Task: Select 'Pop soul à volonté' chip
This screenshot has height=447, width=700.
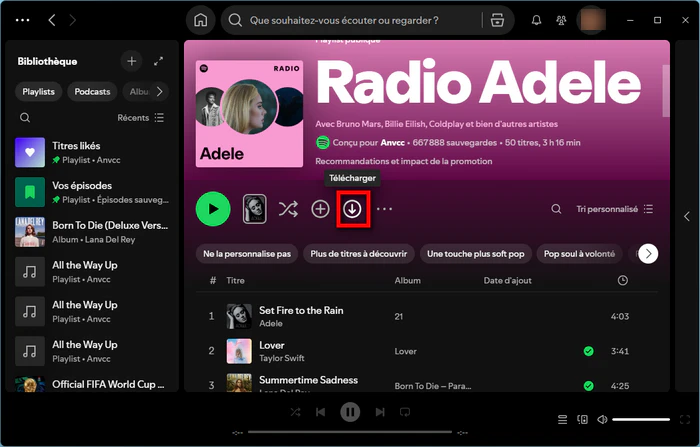Action: pos(579,254)
